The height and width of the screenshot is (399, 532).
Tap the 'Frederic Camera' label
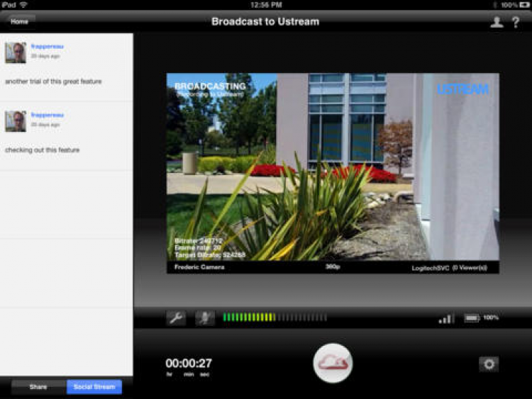coord(199,267)
